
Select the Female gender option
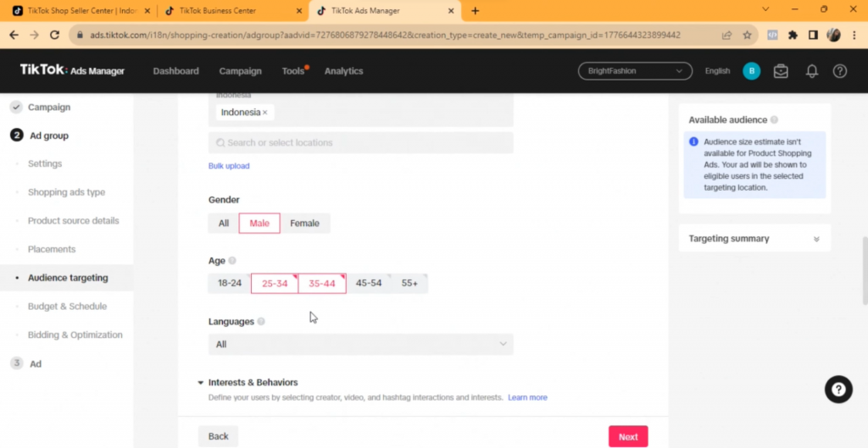(x=304, y=224)
